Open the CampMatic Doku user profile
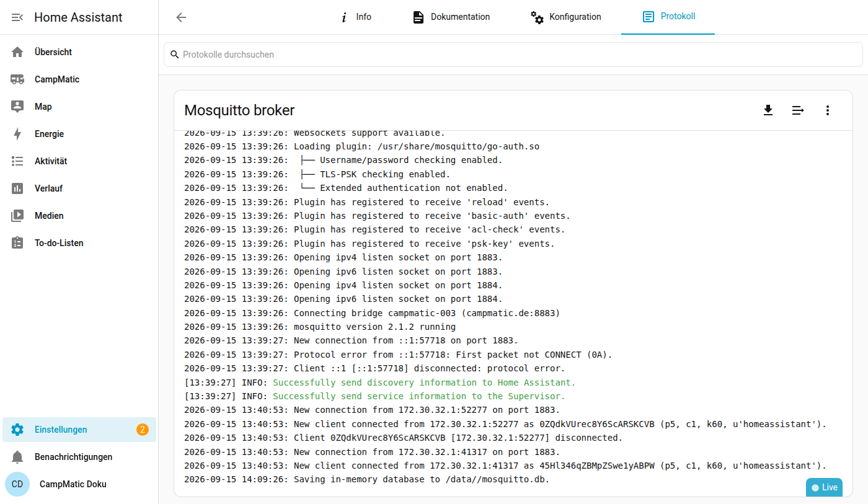Image resolution: width=868 pixels, height=504 pixels. 79,484
